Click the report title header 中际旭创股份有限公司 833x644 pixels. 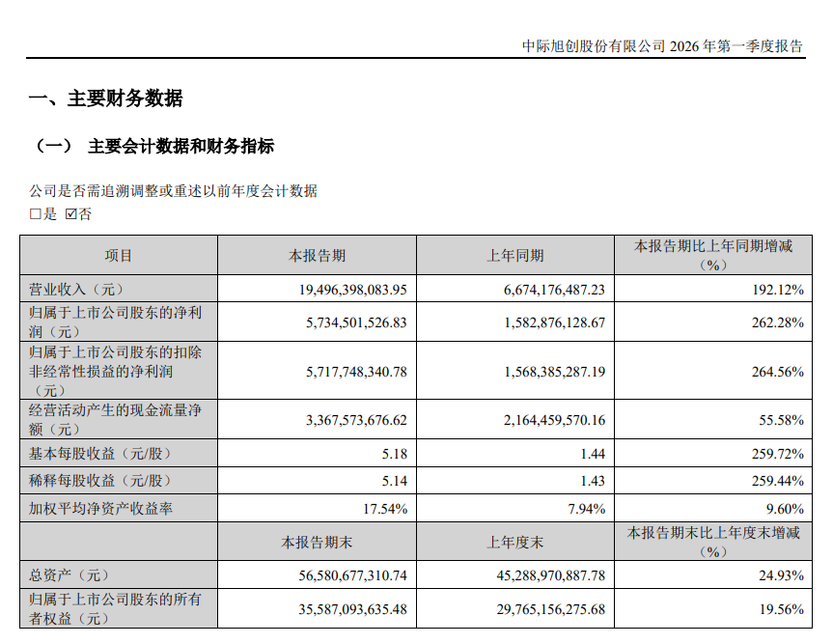coord(594,46)
